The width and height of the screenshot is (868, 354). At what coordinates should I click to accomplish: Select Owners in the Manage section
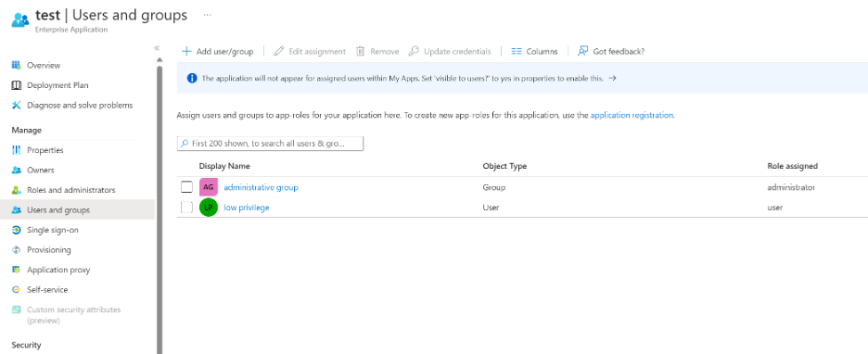tap(41, 171)
